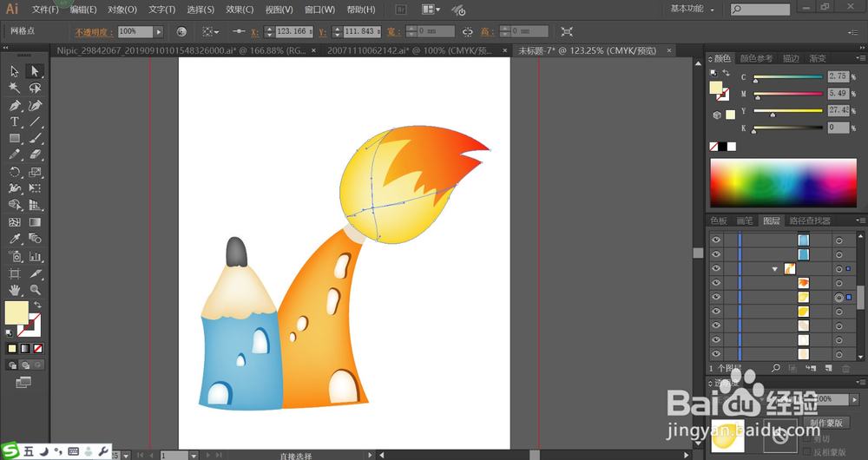Select the Pencil tool
The width and height of the screenshot is (868, 460).
(15, 155)
